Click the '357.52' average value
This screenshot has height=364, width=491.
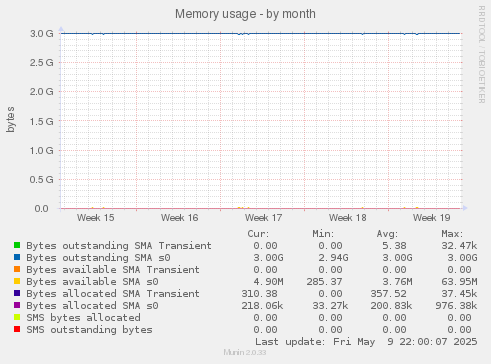click(388, 294)
